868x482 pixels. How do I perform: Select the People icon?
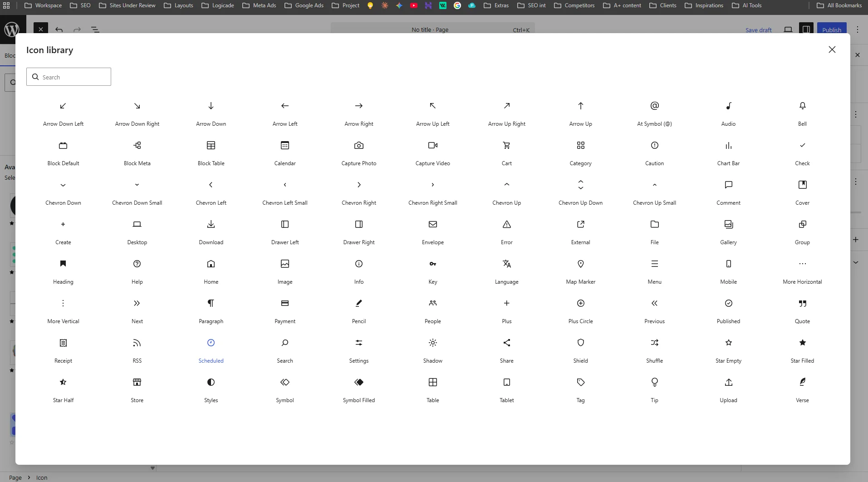(x=433, y=303)
